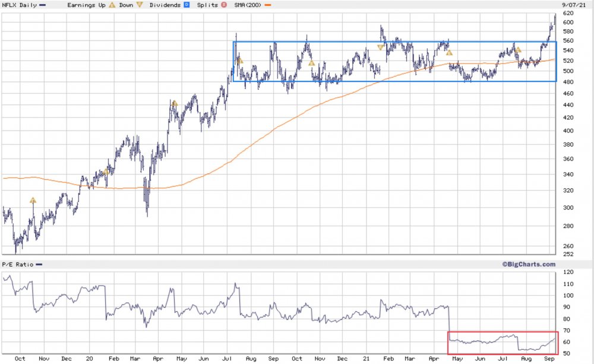Image resolution: width=594 pixels, height=364 pixels.
Task: Click the P/E Ratio panel label
Action: 18,264
